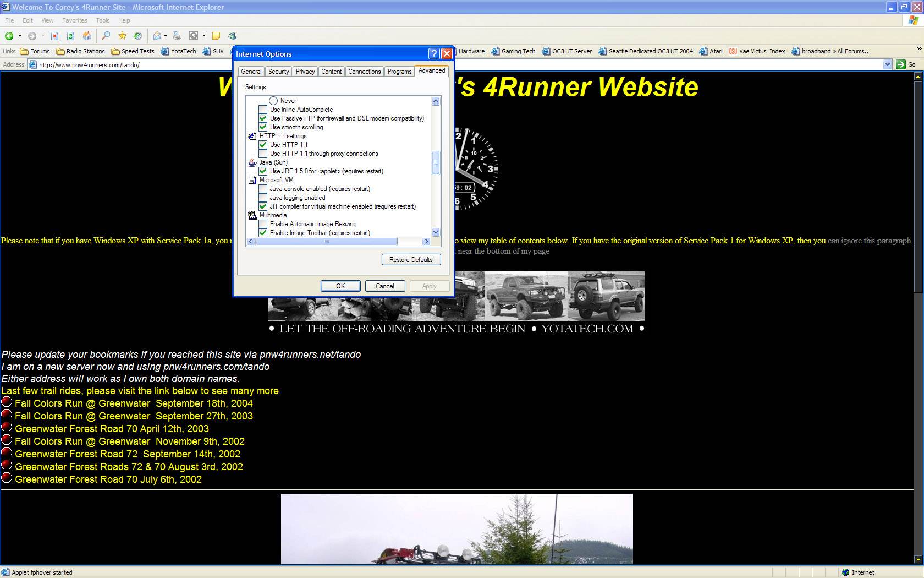Switch to the Programs tab
Image resolution: width=924 pixels, height=578 pixels.
[399, 72]
